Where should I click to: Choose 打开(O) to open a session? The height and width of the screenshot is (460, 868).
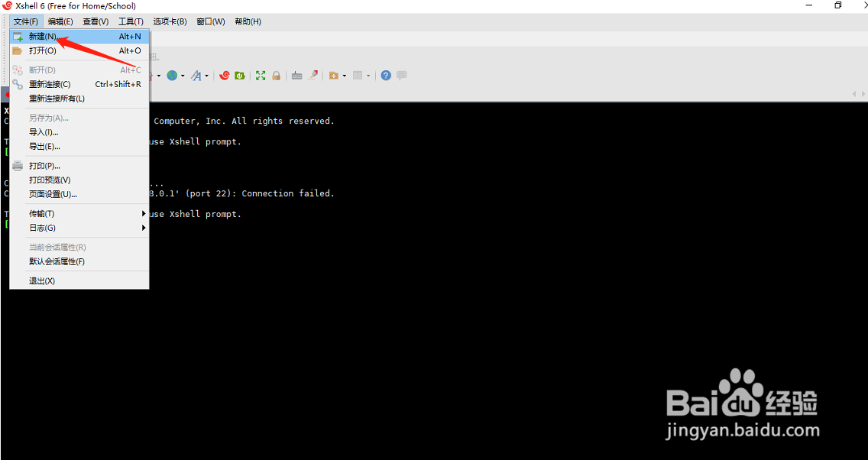pyautogui.click(x=79, y=51)
